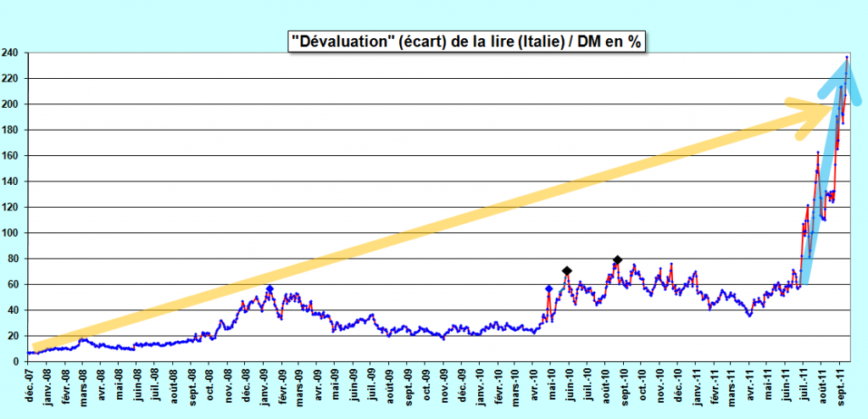Click the y-axis value 220

(9, 79)
